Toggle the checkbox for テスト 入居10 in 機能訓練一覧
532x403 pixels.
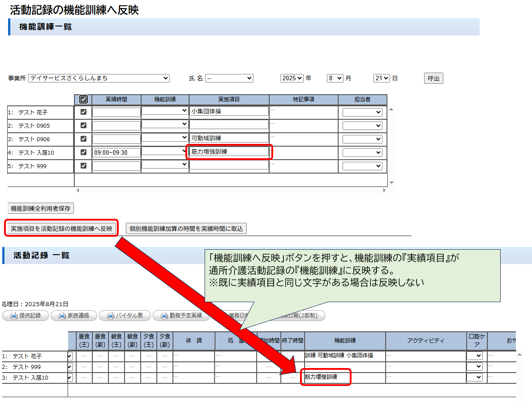(83, 152)
